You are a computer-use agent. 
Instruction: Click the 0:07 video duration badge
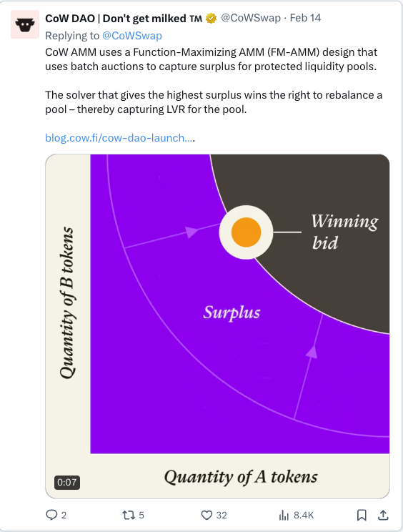click(x=66, y=482)
